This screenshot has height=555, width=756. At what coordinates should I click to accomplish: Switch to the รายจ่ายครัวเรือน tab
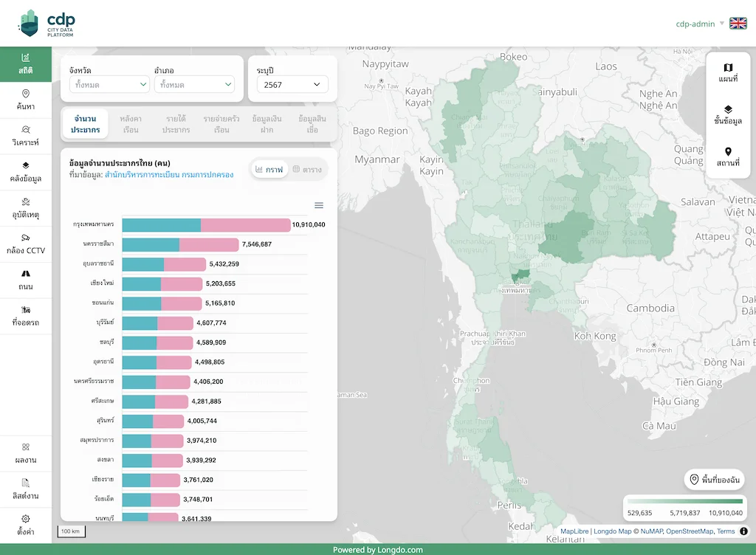pos(221,124)
